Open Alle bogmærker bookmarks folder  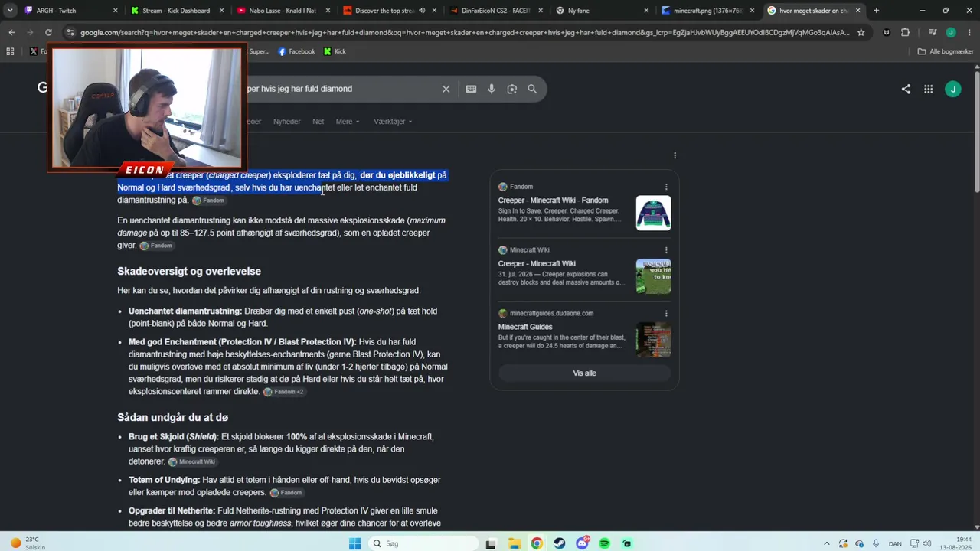click(x=946, y=51)
